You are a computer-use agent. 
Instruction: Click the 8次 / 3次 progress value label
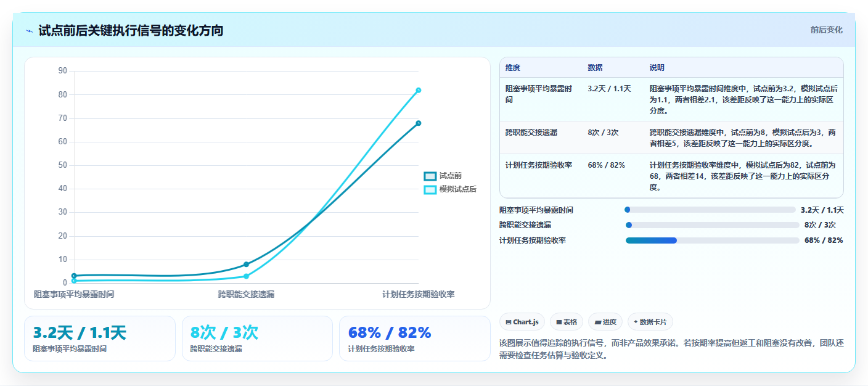[821, 225]
